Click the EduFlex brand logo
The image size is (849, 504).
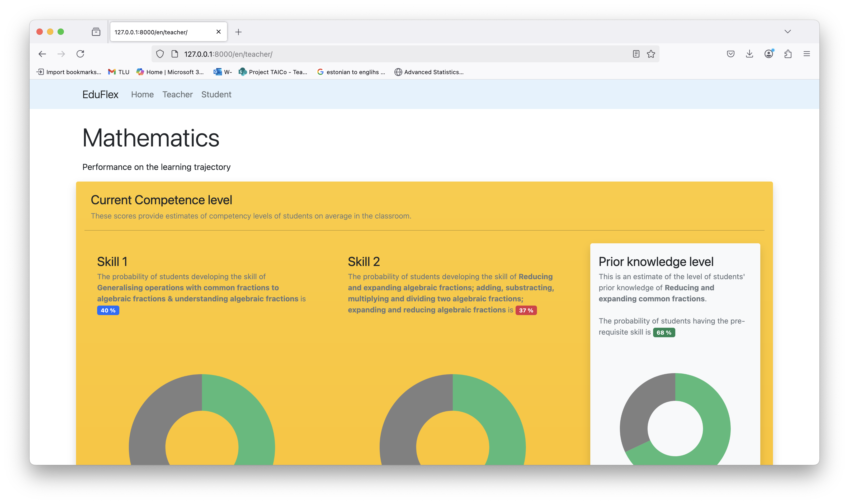click(x=100, y=94)
